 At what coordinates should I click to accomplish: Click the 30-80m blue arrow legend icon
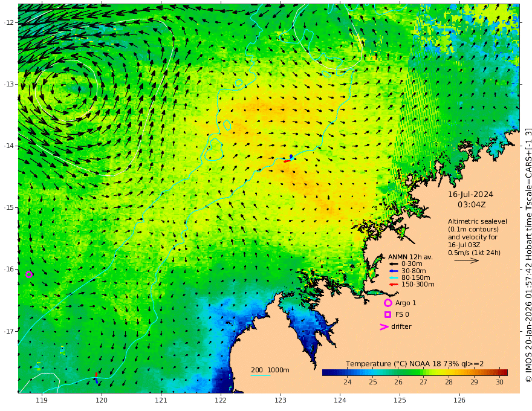(394, 271)
